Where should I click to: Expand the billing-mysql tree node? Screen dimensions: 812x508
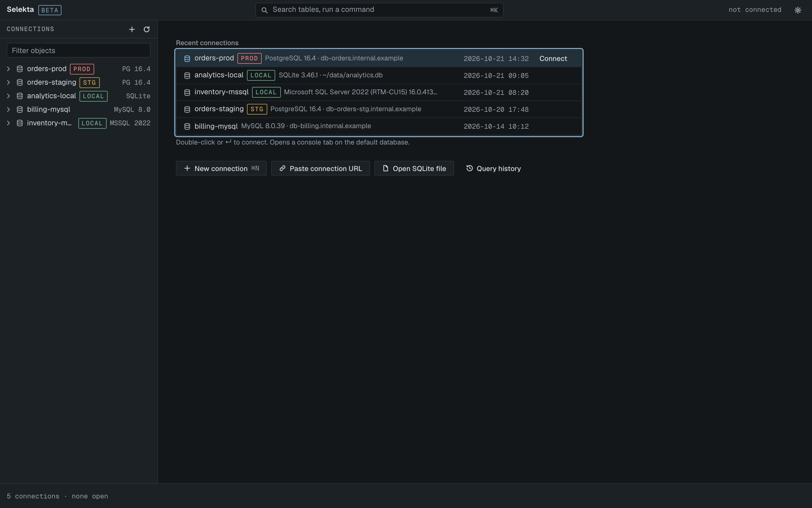8,110
